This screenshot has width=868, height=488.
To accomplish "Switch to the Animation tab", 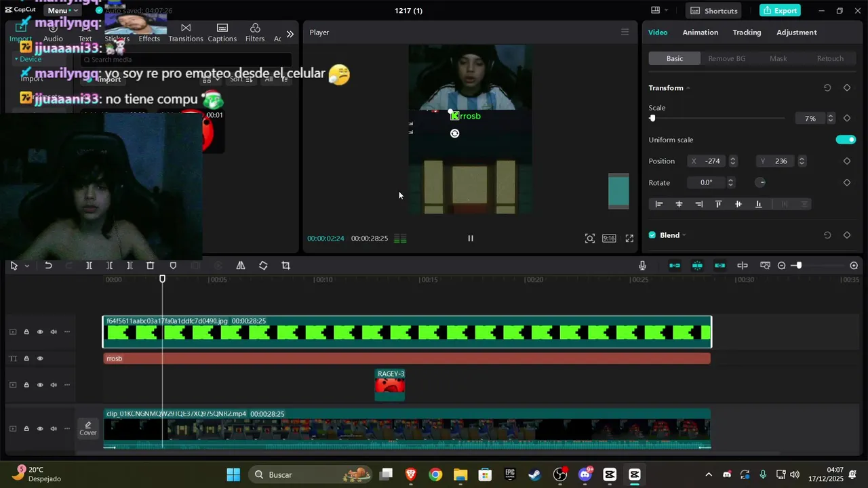I will 701,33.
